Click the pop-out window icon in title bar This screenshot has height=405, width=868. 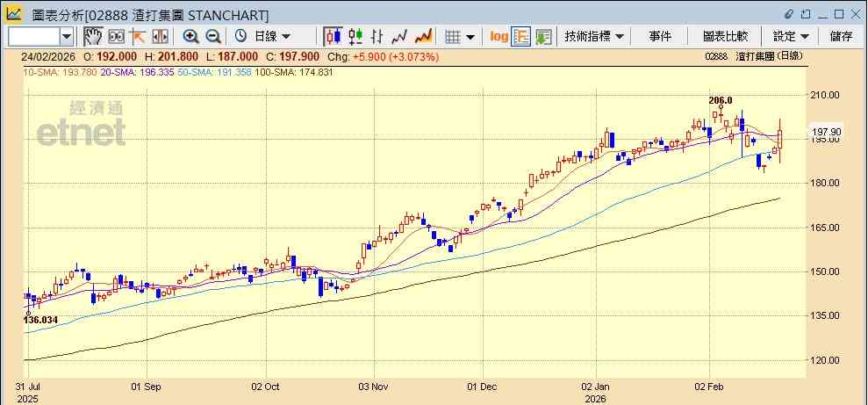[x=806, y=14]
